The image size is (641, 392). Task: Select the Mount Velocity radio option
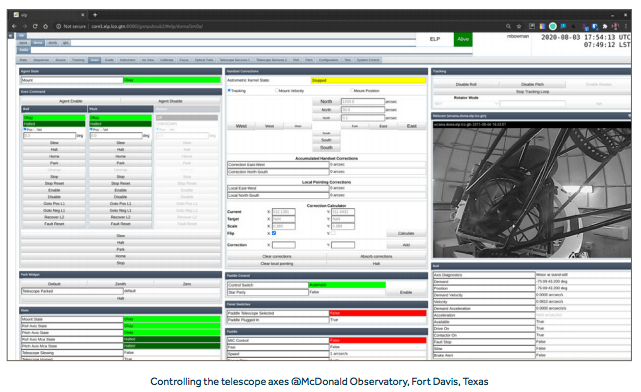[x=277, y=90]
